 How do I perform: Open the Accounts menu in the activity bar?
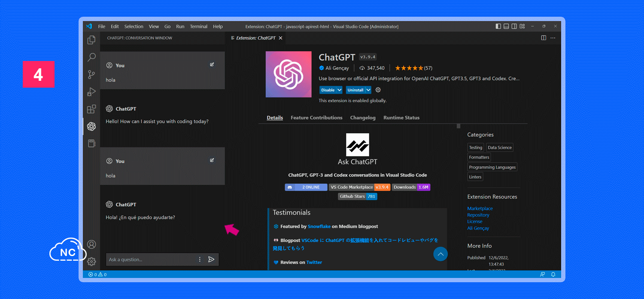coord(91,244)
